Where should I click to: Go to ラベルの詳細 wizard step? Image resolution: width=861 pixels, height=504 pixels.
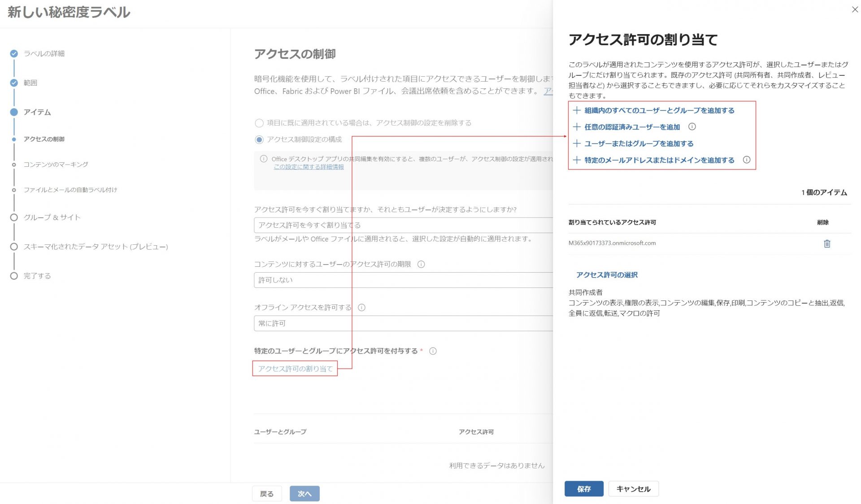click(x=44, y=53)
